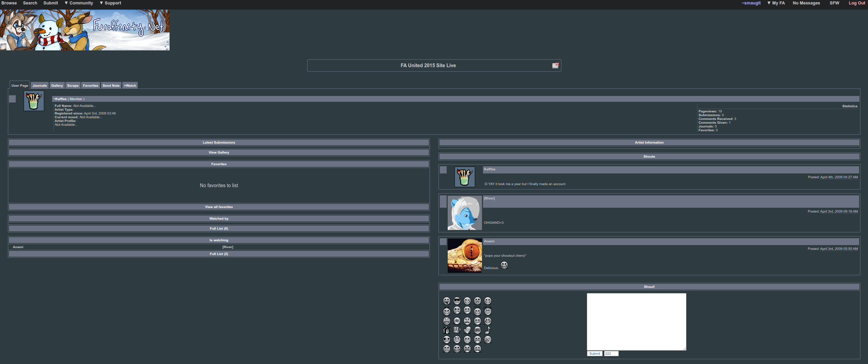Insert the frowning sad smiley
The image size is (868, 364).
[x=478, y=339]
